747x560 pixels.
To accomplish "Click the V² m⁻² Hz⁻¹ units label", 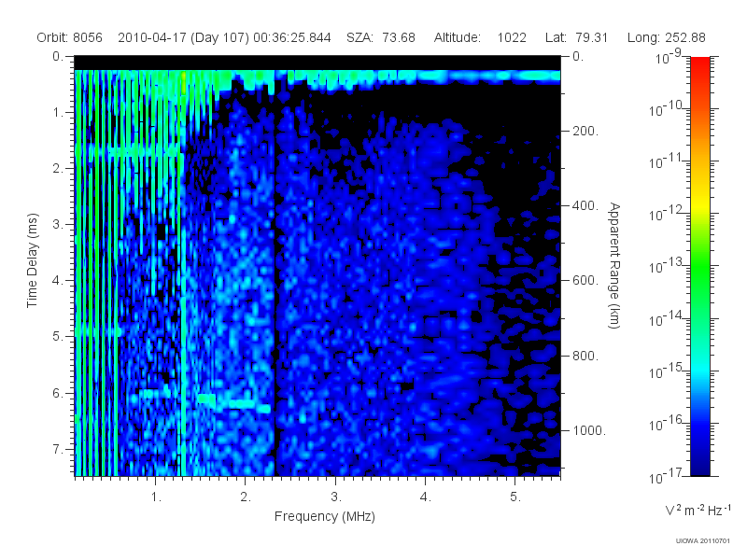I will (698, 510).
